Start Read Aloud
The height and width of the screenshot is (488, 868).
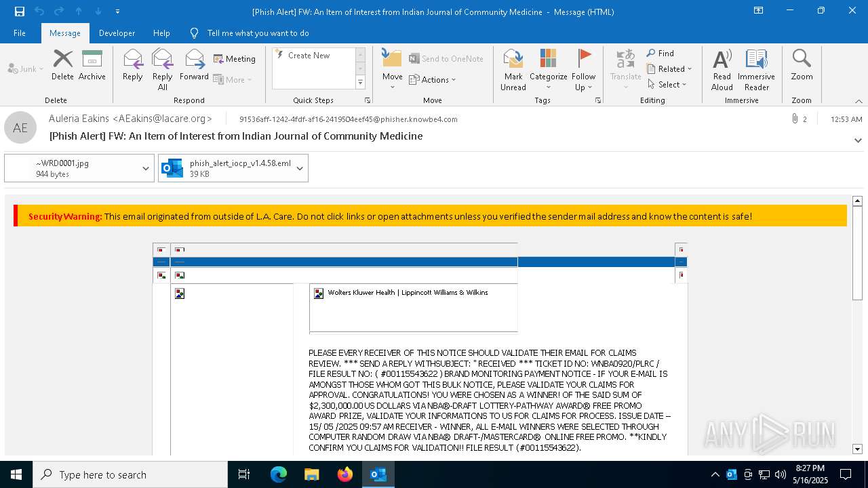722,70
